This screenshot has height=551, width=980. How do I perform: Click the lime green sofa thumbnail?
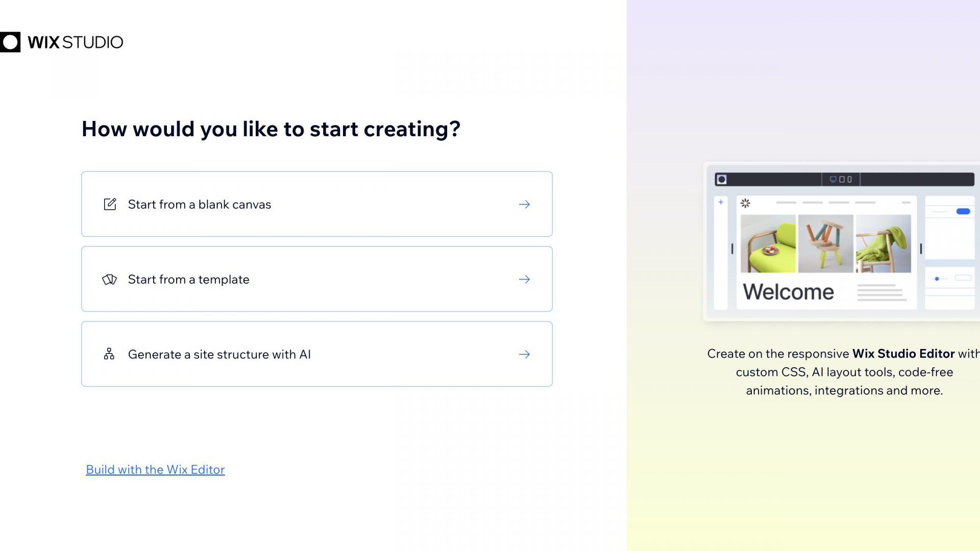(x=768, y=244)
